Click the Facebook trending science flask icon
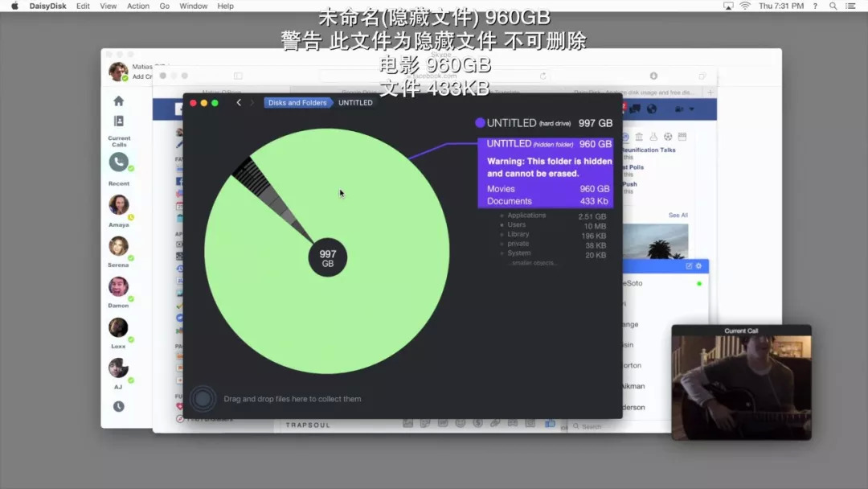The height and width of the screenshot is (489, 868). pyautogui.click(x=653, y=137)
